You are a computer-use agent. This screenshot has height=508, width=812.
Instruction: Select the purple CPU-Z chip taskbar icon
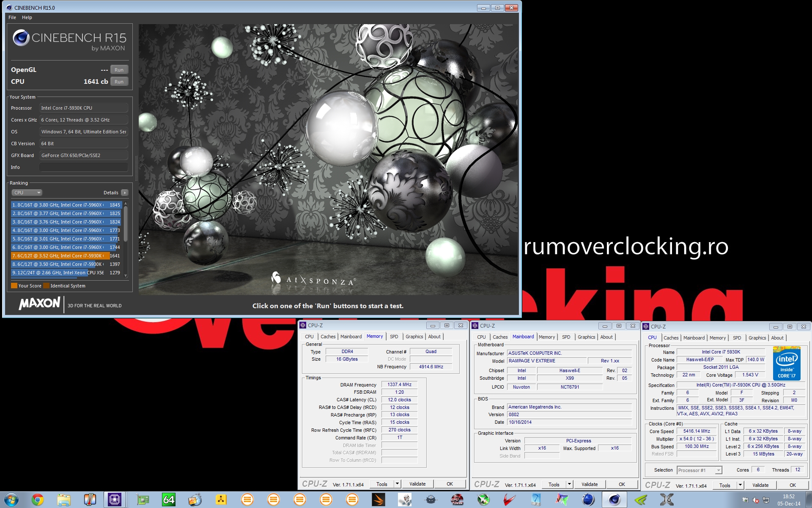click(115, 500)
